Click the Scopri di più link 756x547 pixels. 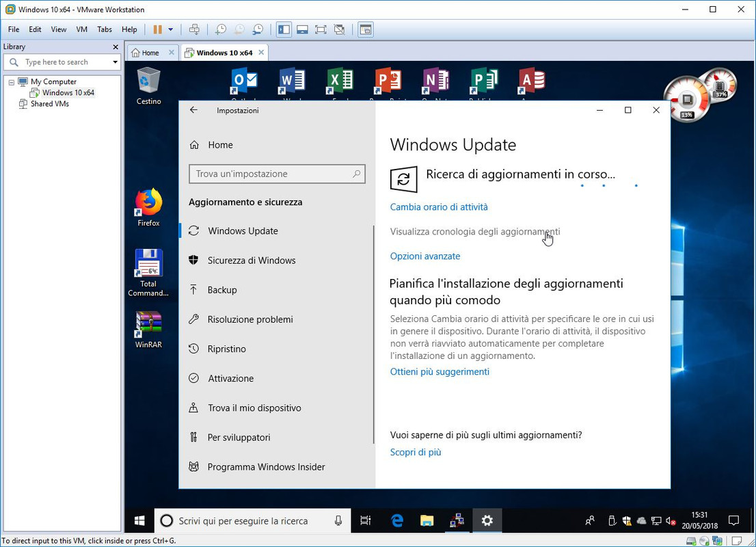coord(416,452)
